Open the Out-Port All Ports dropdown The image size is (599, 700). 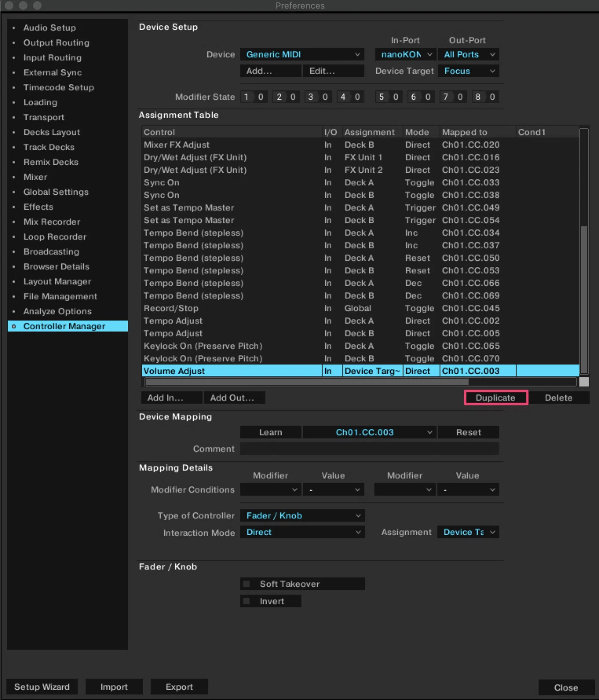pyautogui.click(x=468, y=54)
